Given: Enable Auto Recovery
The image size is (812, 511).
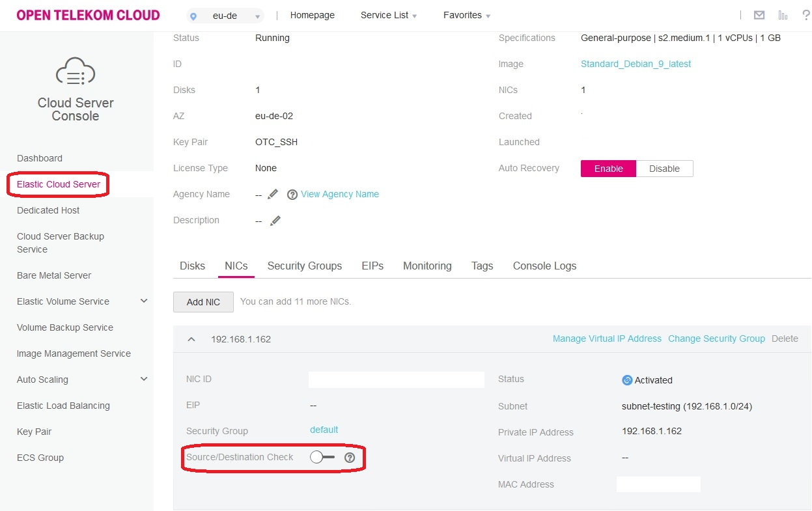Looking at the screenshot, I should [608, 169].
